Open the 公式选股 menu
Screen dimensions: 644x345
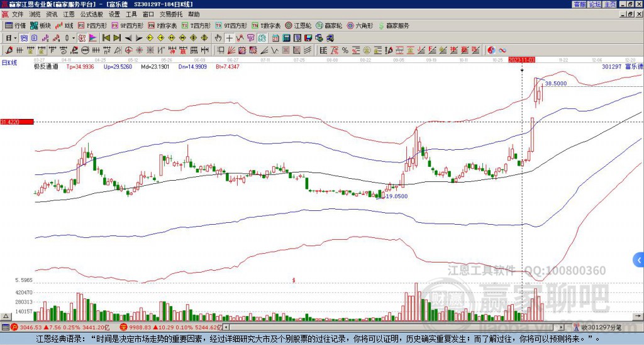[91, 14]
